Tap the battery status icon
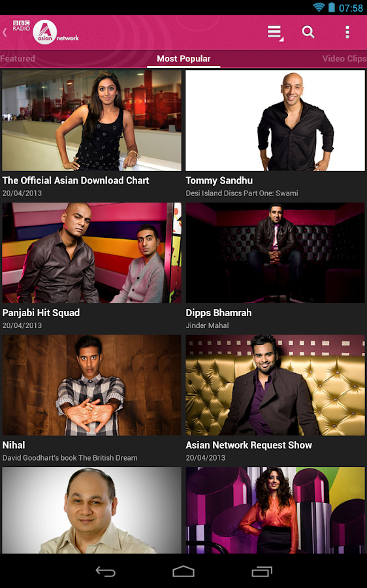 pos(331,7)
